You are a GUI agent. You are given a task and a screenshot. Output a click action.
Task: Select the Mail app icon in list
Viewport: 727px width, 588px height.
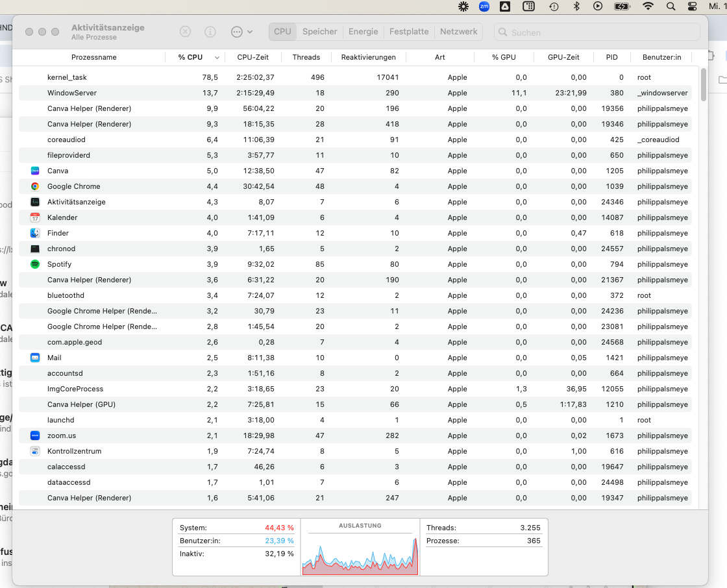(35, 358)
